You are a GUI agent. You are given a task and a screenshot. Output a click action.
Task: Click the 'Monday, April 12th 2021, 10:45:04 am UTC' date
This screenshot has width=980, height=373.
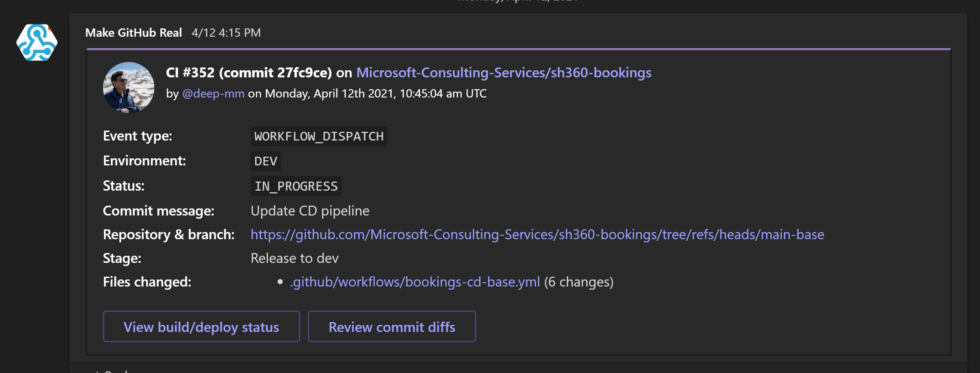click(376, 94)
